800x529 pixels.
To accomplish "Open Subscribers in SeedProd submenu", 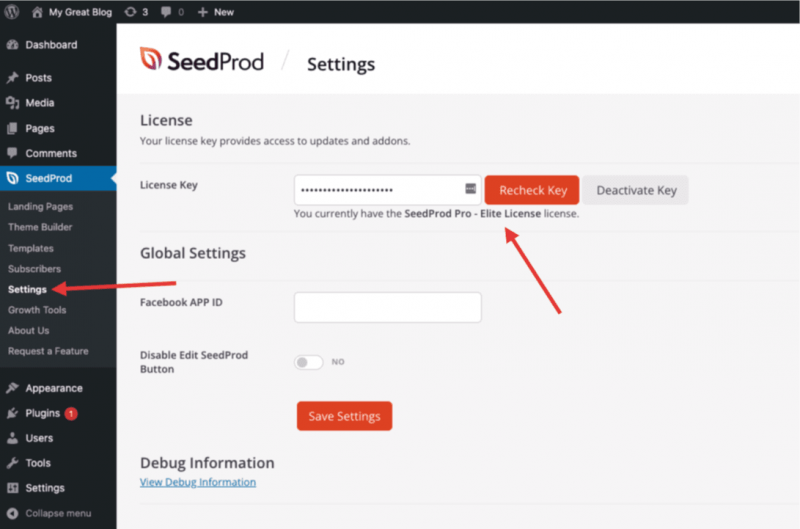I will (34, 269).
